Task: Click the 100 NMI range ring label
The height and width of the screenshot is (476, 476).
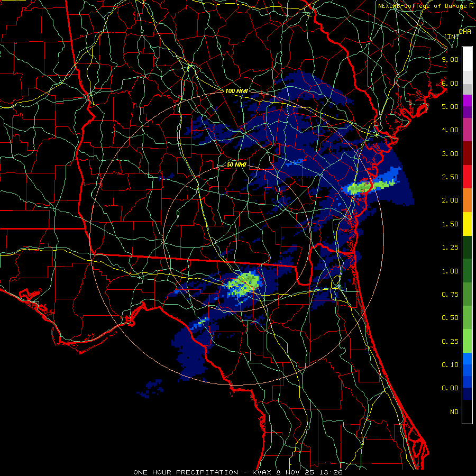Action: coord(236,91)
